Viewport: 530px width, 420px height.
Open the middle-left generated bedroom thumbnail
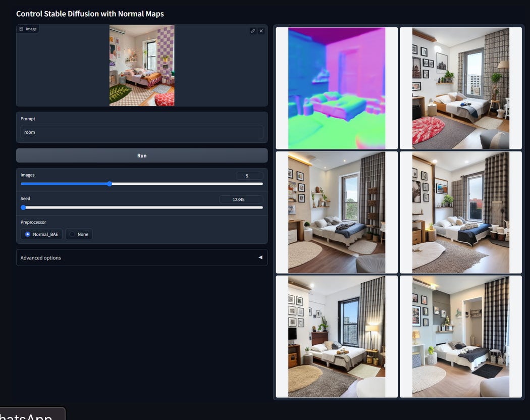337,213
